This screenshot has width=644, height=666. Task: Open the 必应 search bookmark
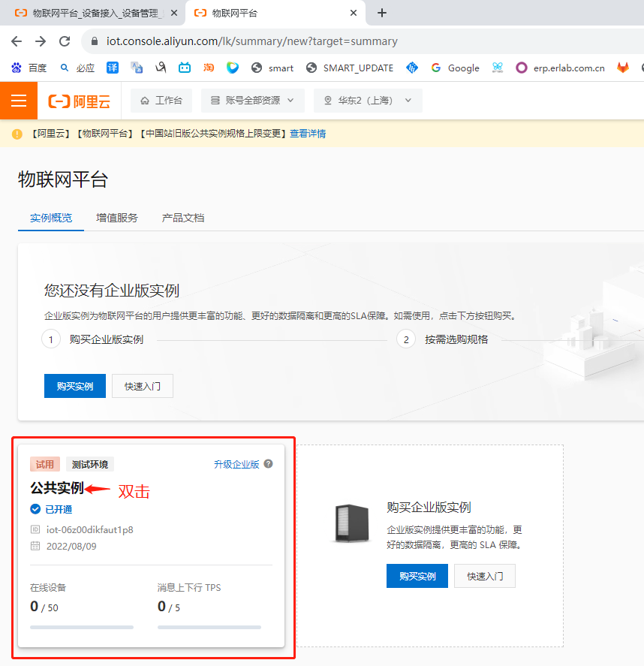(77, 68)
